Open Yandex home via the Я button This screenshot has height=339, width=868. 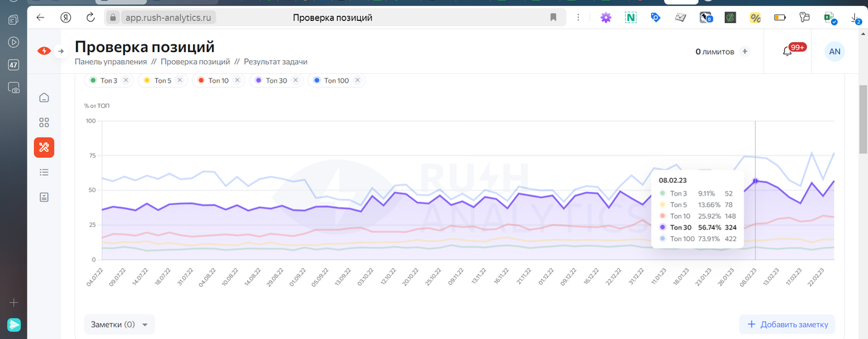coord(65,17)
